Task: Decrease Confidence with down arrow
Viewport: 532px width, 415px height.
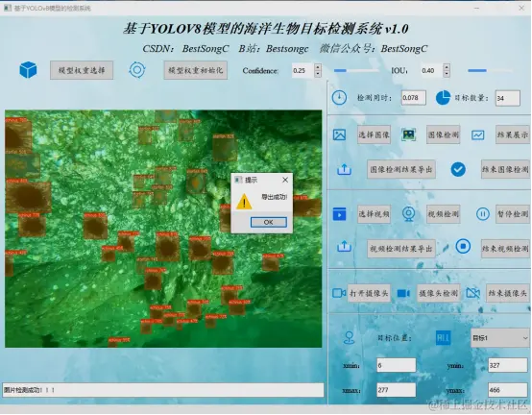Action: coord(318,74)
